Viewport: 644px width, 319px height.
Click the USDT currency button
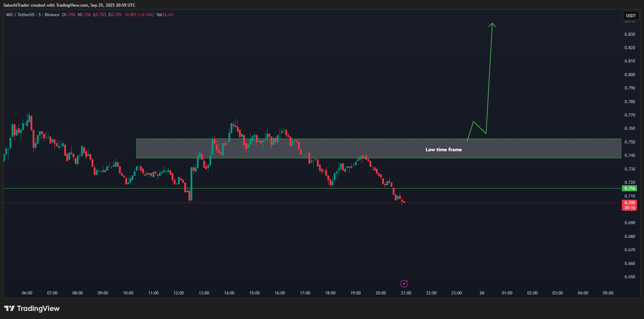[631, 15]
